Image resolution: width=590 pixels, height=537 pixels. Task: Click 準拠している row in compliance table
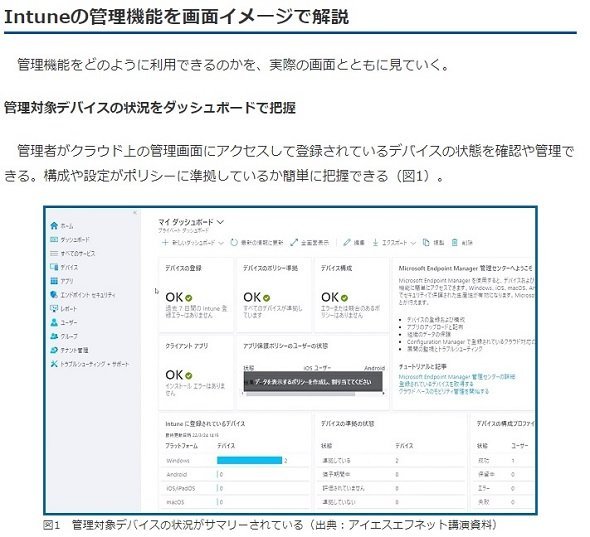[x=391, y=461]
